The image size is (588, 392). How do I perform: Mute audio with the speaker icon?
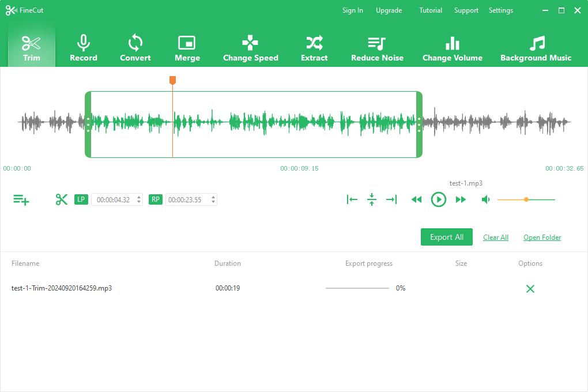click(x=485, y=199)
